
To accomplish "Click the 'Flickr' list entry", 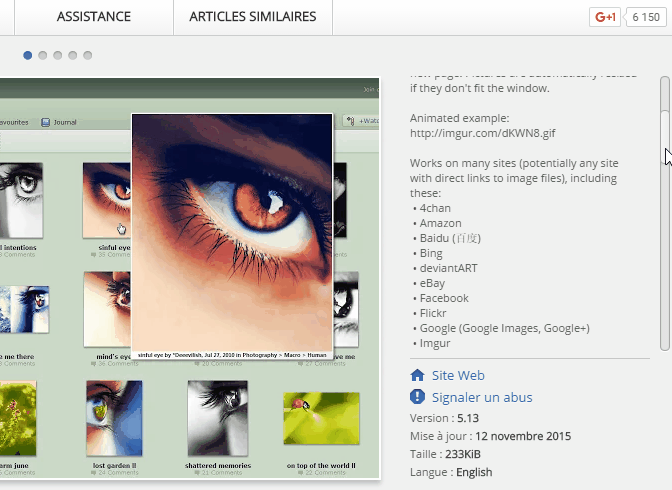I will click(433, 313).
